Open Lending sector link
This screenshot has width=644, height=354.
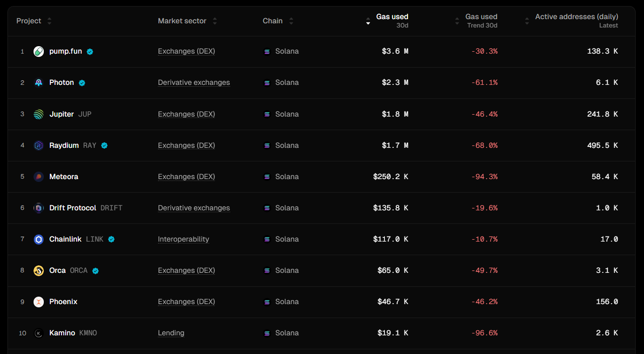click(x=171, y=333)
